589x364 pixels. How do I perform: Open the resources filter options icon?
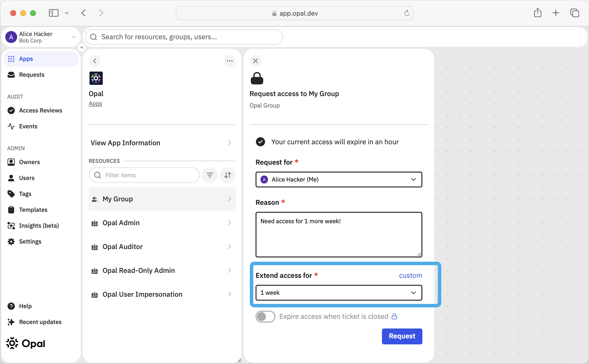coord(210,175)
